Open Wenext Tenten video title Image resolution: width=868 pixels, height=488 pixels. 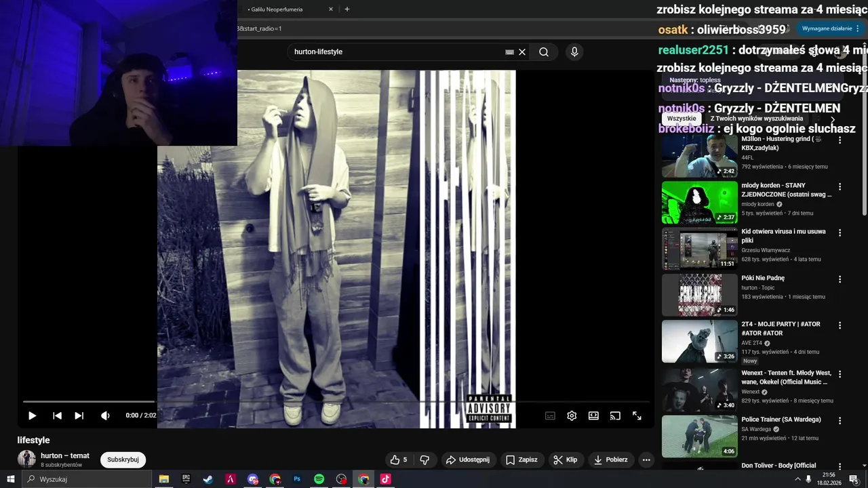coord(787,378)
